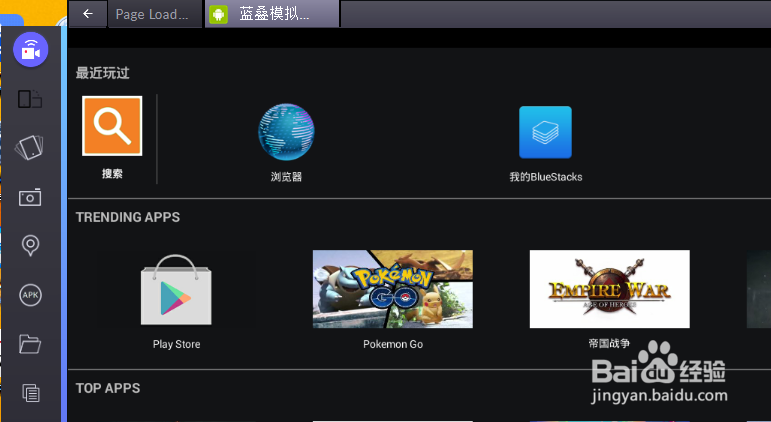The image size is (771, 422).
Task: Click the copy files sidebar icon
Action: 30,392
